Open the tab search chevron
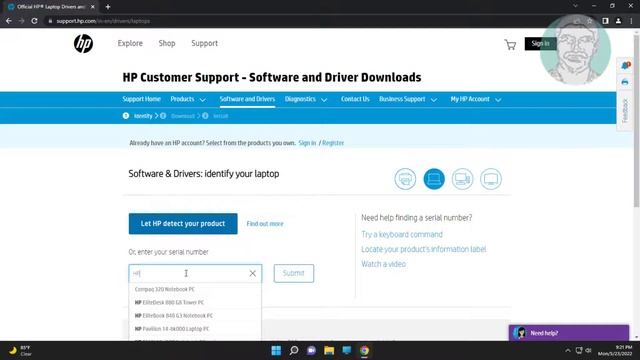 pos(575,6)
